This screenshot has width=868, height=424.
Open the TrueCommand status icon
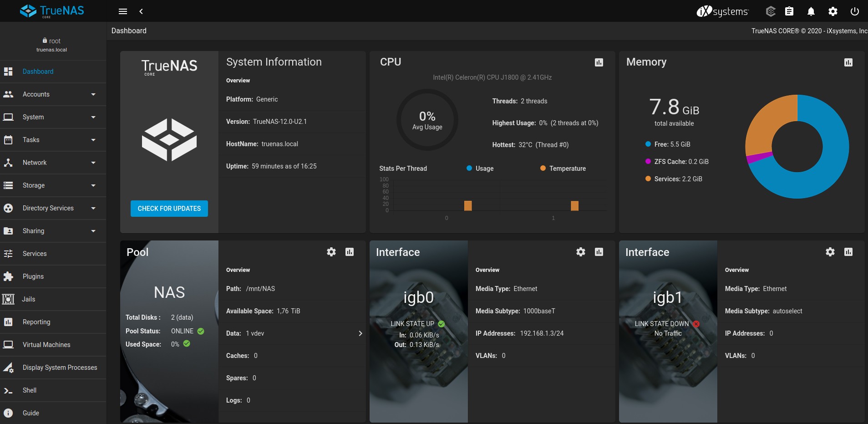(771, 11)
